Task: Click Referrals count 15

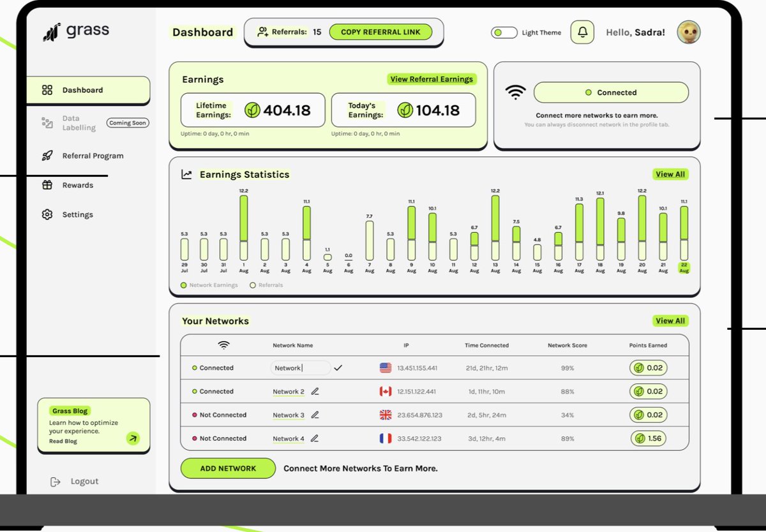Action: (317, 32)
